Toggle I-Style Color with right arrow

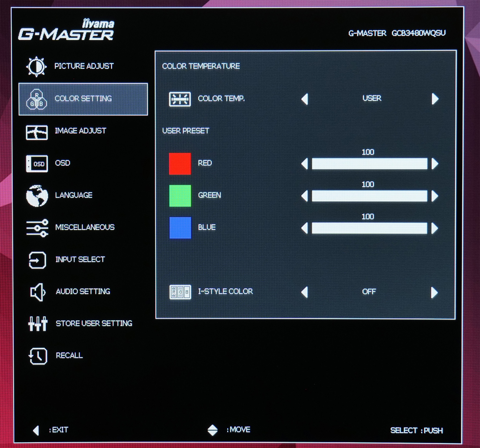(x=434, y=292)
